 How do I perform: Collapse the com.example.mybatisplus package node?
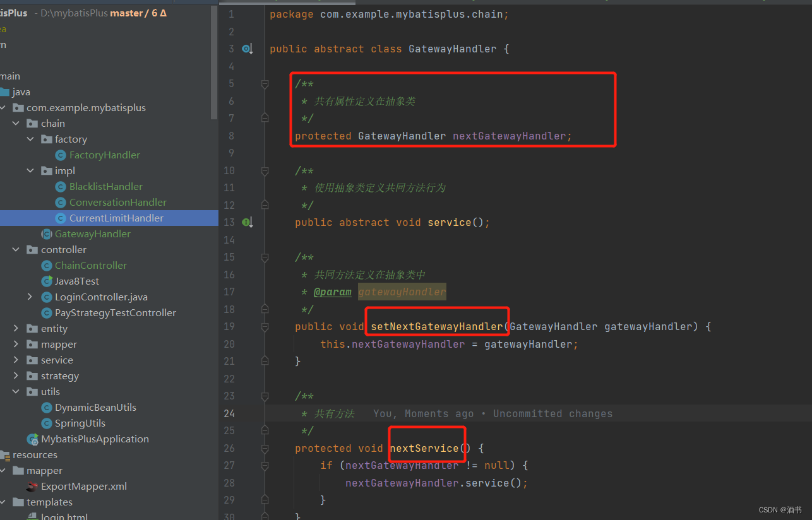(3, 108)
